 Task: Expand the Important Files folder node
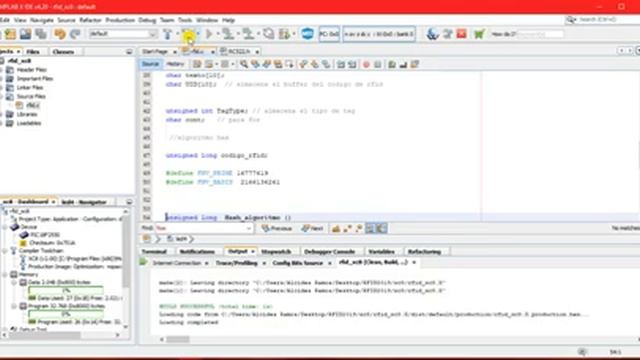(2, 78)
